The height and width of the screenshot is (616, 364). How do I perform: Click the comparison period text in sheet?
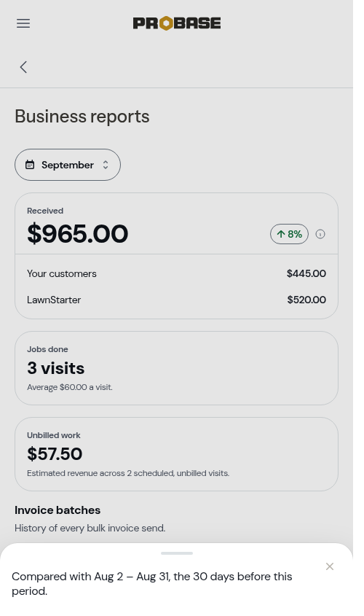pos(152,584)
